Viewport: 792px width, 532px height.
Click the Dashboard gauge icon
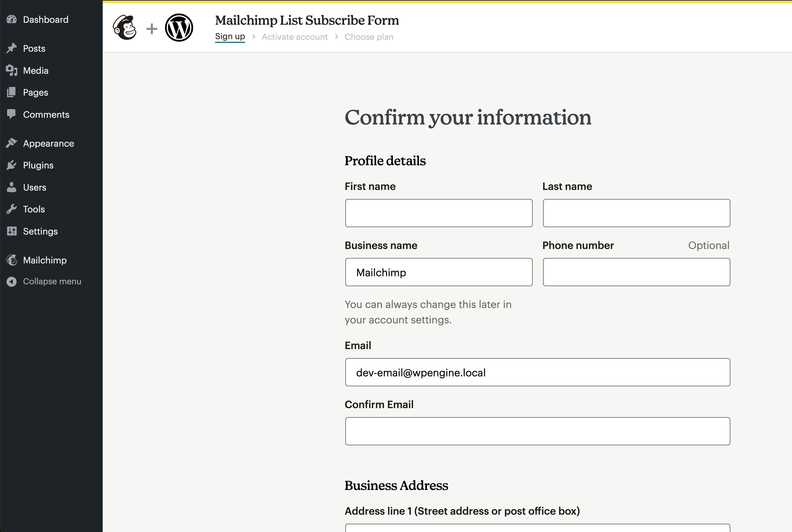pos(12,19)
